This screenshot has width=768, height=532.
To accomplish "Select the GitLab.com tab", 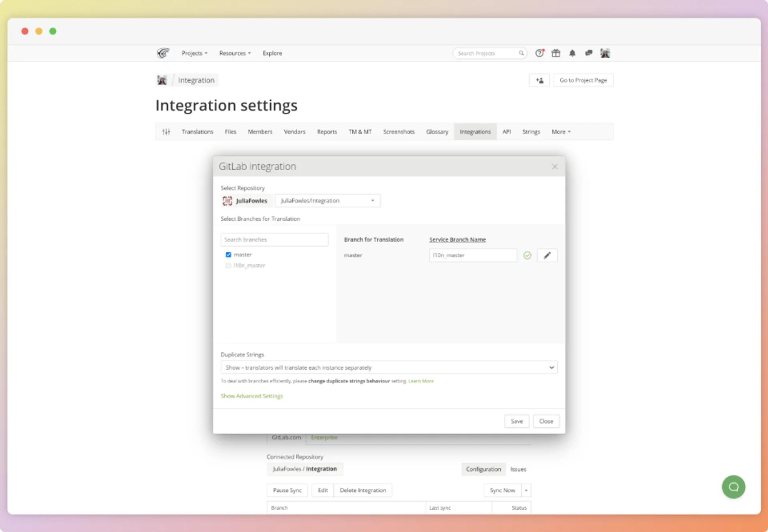I will 286,438.
